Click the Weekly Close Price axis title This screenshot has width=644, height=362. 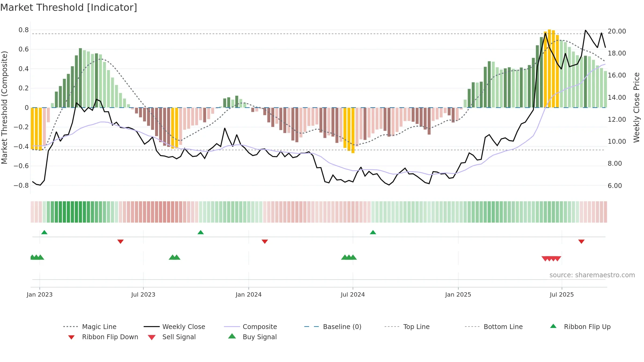click(636, 107)
